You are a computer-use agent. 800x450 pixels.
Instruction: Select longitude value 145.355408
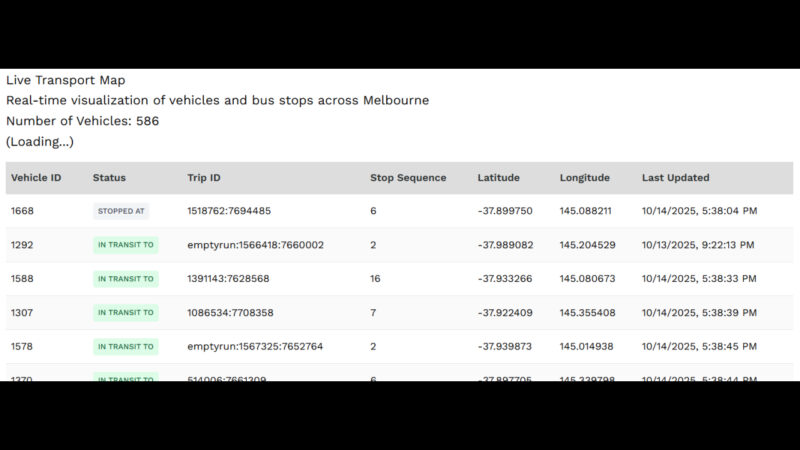(587, 313)
